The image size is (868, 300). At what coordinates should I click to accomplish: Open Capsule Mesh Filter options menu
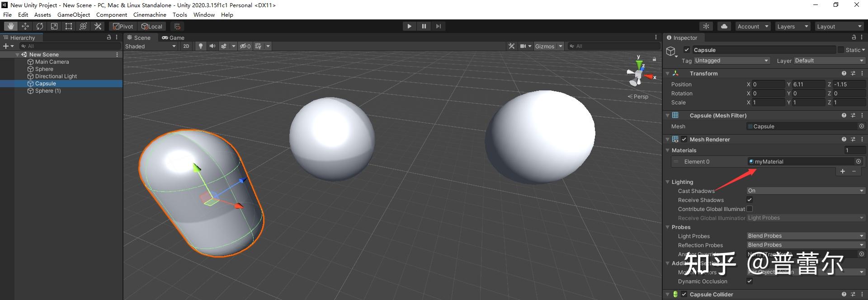[x=862, y=115]
